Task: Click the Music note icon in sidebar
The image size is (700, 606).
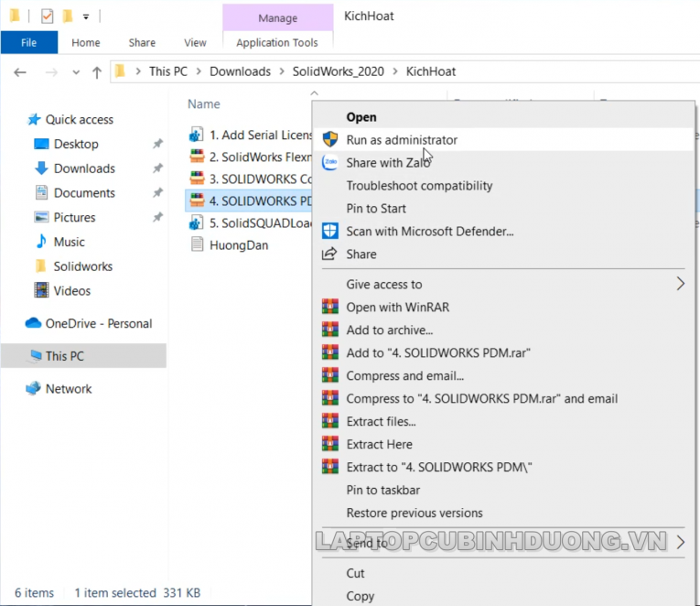Action: [41, 241]
